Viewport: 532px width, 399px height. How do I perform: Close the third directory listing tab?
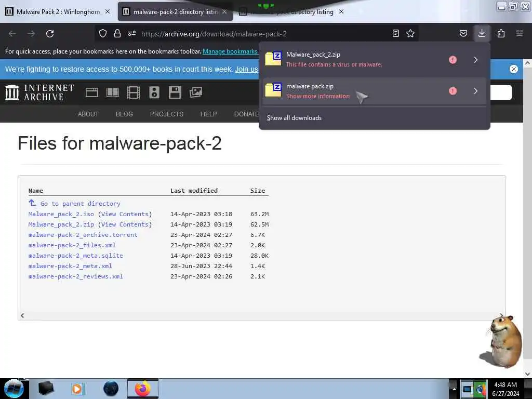tap(341, 11)
